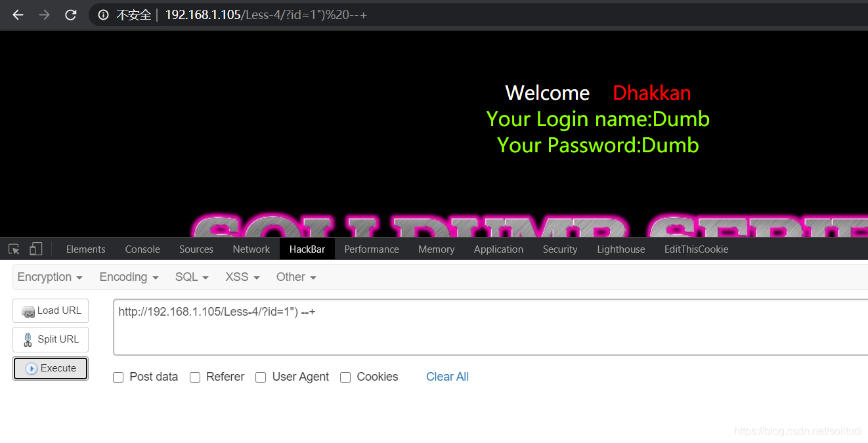Reload the page with refresh icon
The width and height of the screenshot is (868, 443).
click(x=71, y=14)
